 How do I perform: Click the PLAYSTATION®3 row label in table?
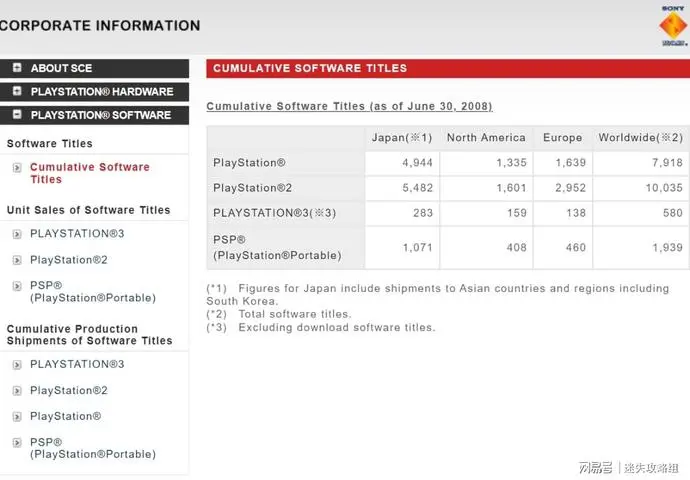[x=275, y=213]
